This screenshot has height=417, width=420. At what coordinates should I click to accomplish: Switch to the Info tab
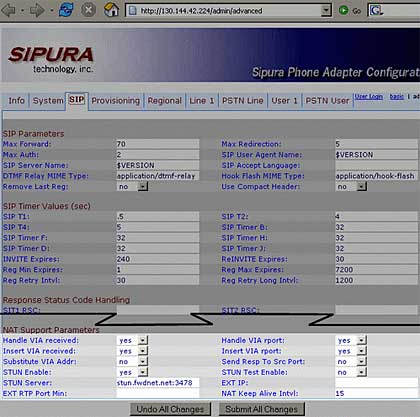[16, 101]
